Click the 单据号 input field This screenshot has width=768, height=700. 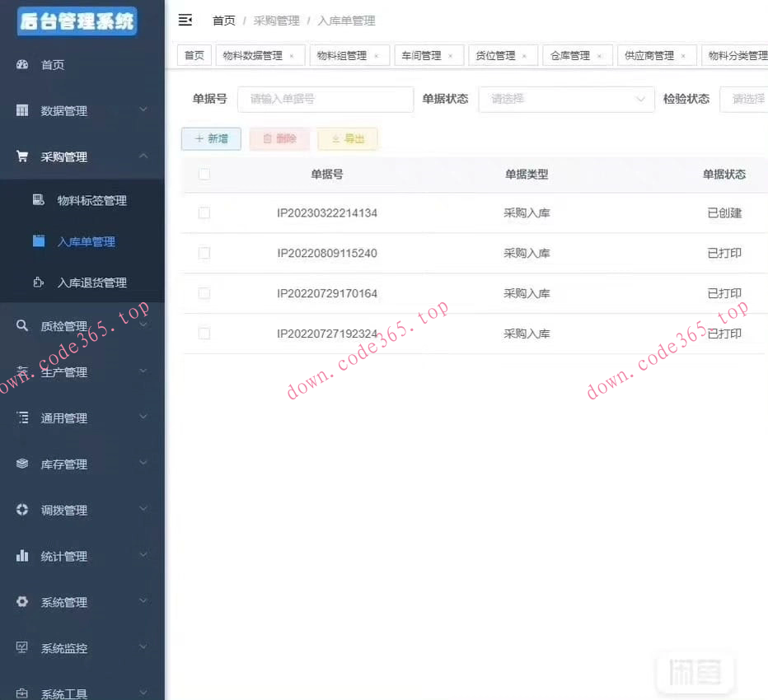325,99
